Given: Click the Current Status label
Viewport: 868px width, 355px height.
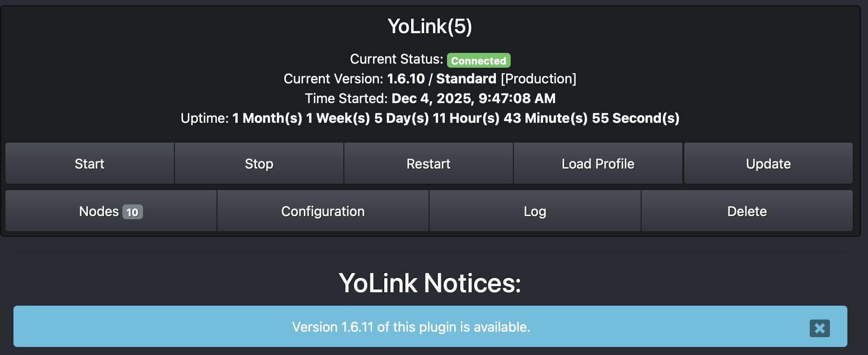Looking at the screenshot, I should tap(396, 59).
